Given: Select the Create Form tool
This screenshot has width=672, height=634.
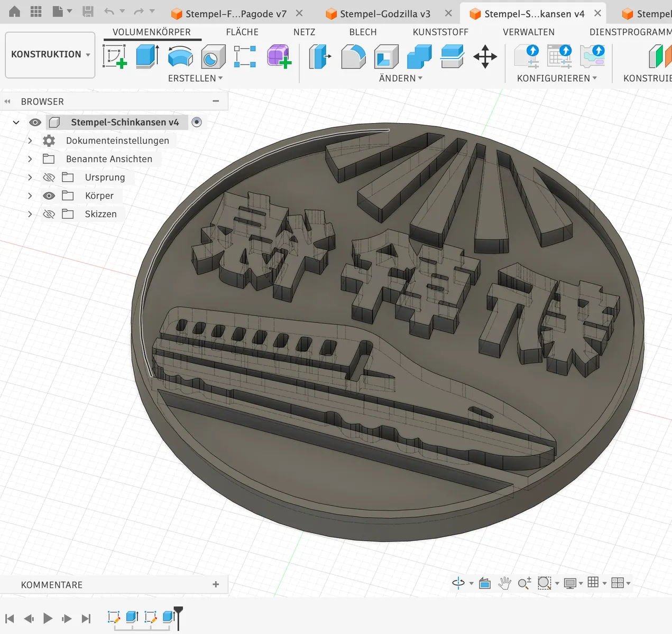Looking at the screenshot, I should pyautogui.click(x=279, y=57).
